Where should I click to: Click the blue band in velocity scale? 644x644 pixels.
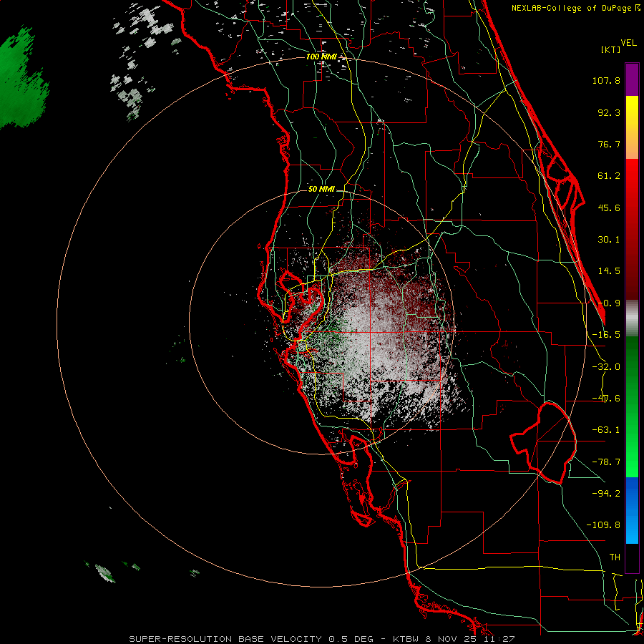(x=632, y=510)
